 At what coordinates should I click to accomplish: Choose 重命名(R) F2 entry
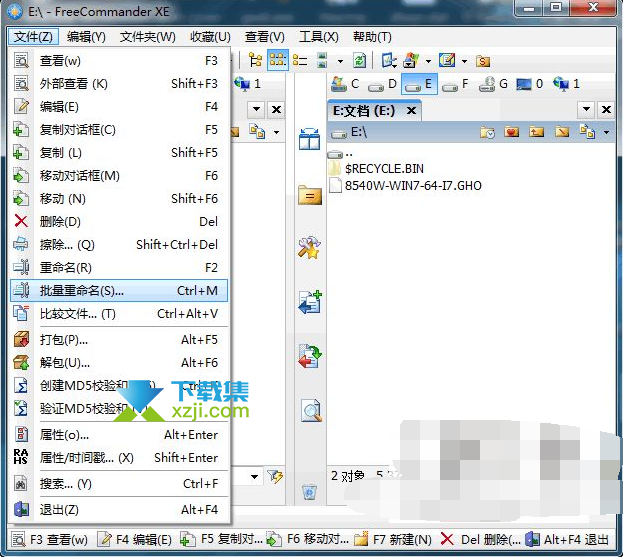pyautogui.click(x=119, y=268)
